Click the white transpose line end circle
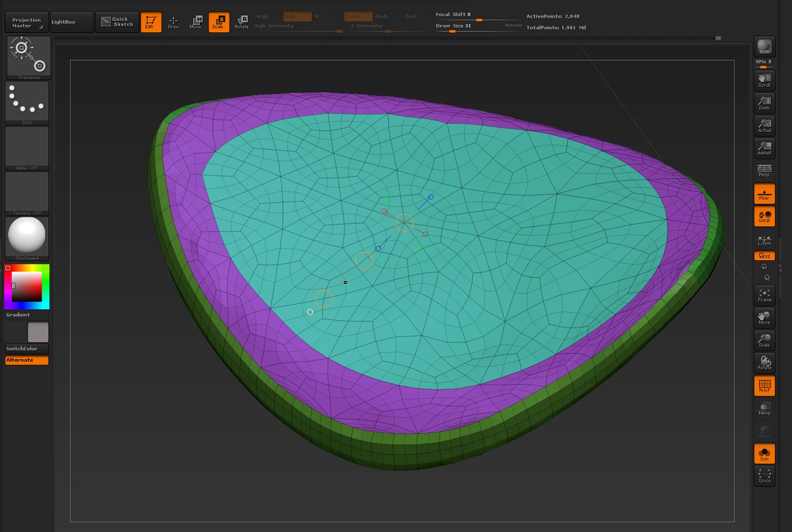This screenshot has height=532, width=792. [310, 312]
